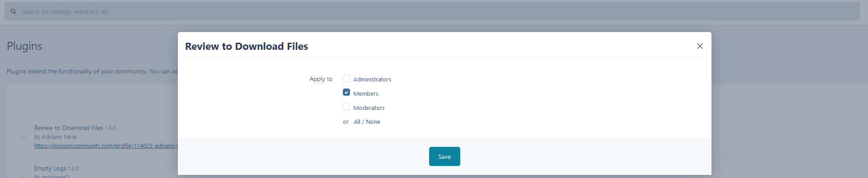The width and height of the screenshot is (868, 178).
Task: Click the Members label text
Action: [366, 94]
